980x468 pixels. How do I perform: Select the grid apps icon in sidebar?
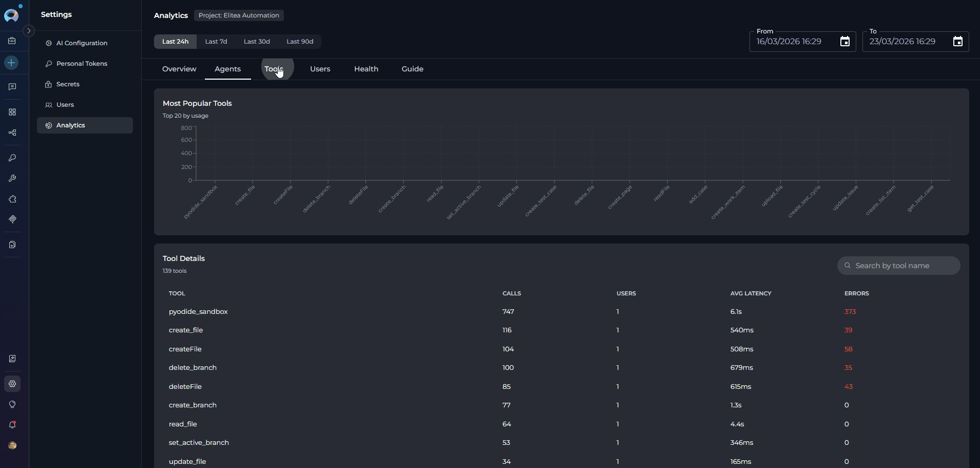point(12,112)
